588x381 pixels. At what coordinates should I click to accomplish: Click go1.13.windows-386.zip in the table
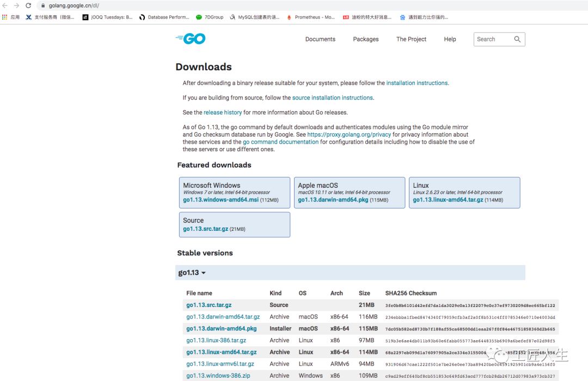click(218, 376)
